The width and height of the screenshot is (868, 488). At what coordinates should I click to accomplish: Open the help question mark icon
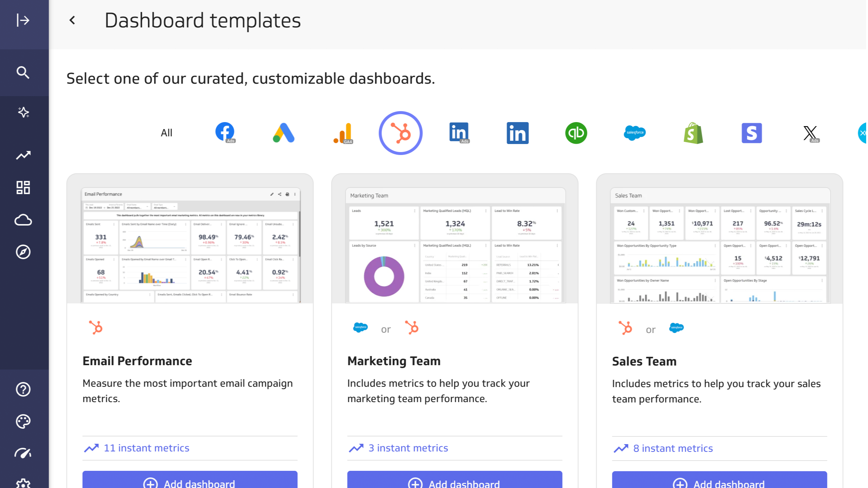pyautogui.click(x=23, y=389)
